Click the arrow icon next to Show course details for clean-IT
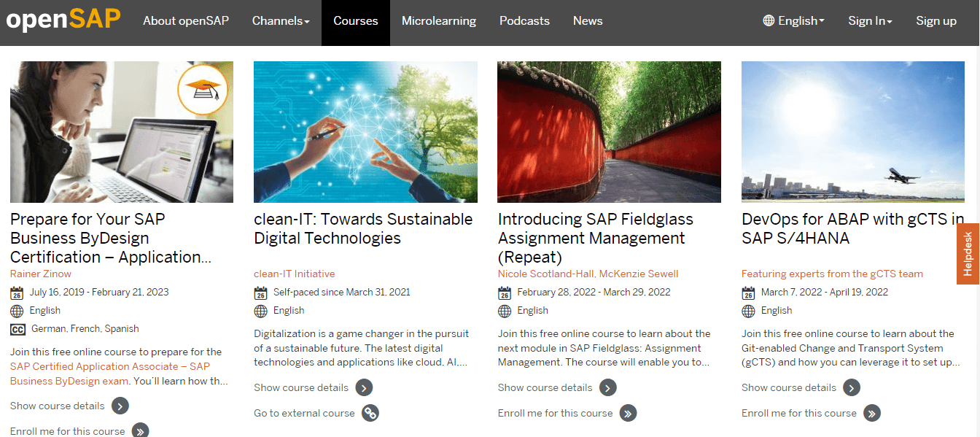980x437 pixels. [364, 387]
